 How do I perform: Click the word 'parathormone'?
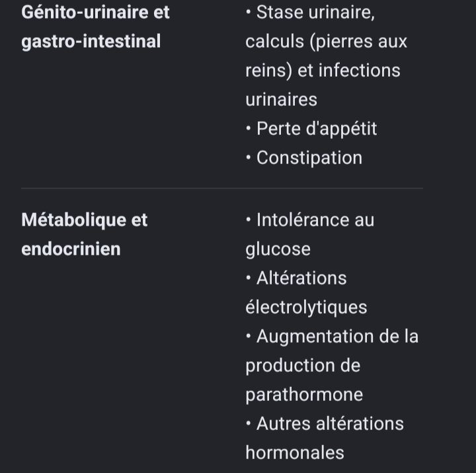304,395
